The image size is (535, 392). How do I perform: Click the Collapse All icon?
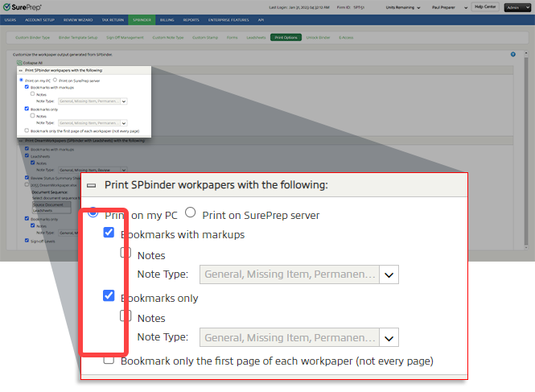click(19, 62)
